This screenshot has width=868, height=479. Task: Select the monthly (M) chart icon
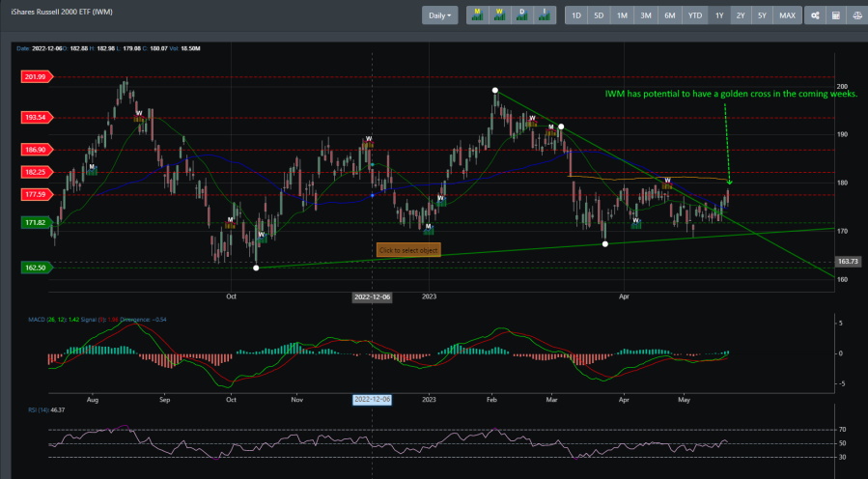(477, 15)
